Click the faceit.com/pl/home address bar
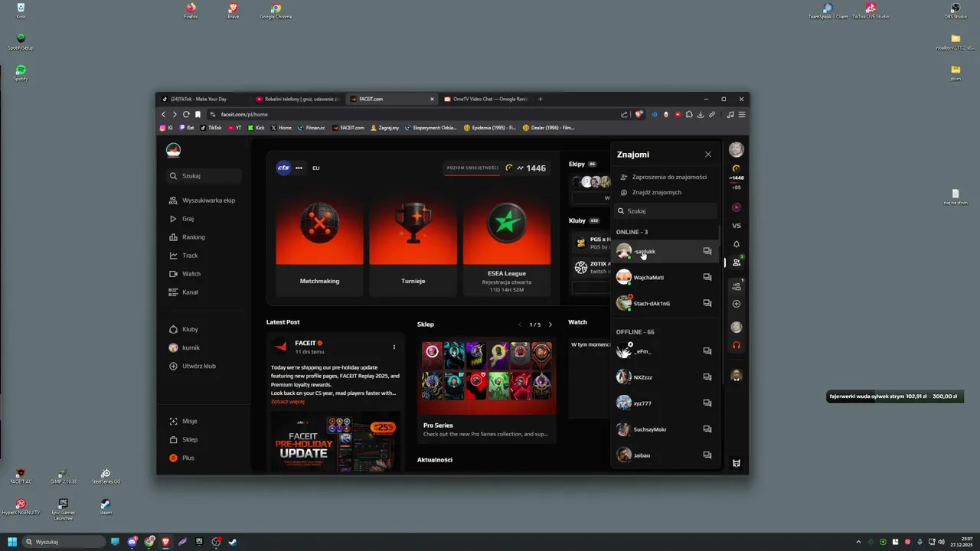Screen dimensions: 980x551 coord(413,114)
